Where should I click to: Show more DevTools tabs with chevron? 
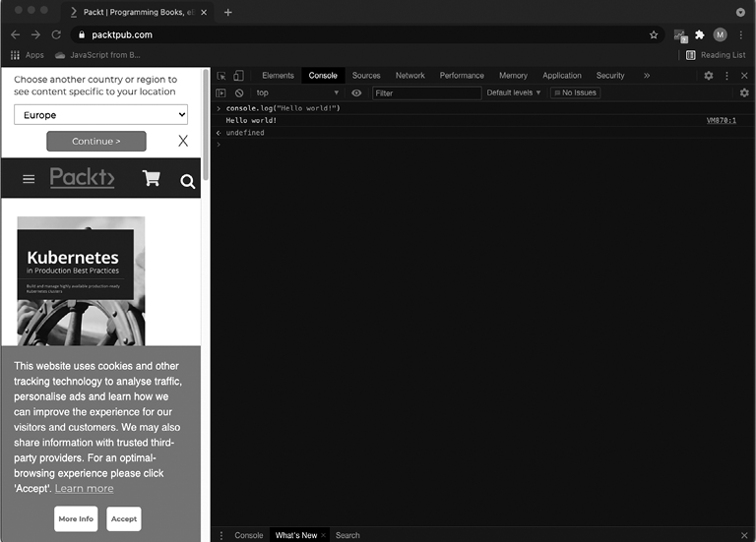click(x=647, y=76)
